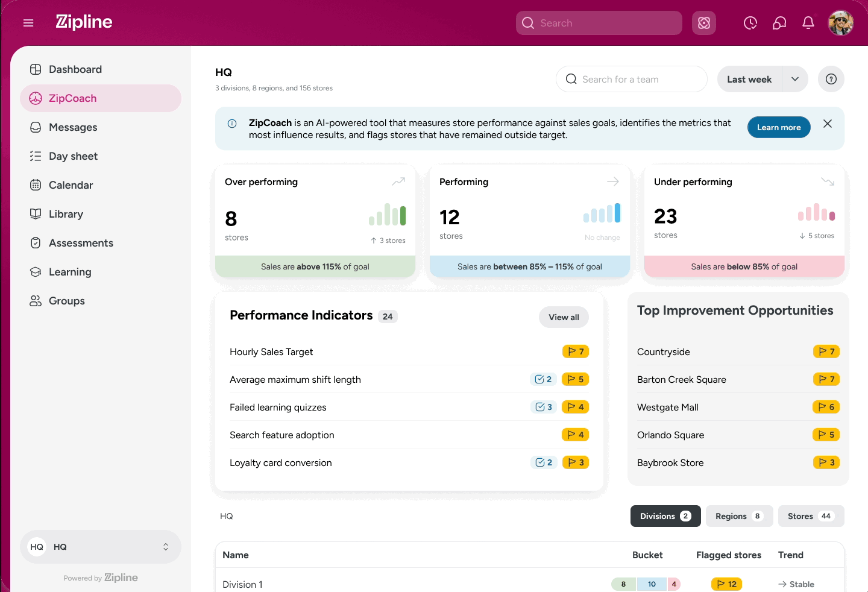Open Dashboard from the sidebar
868x592 pixels.
tap(101, 69)
